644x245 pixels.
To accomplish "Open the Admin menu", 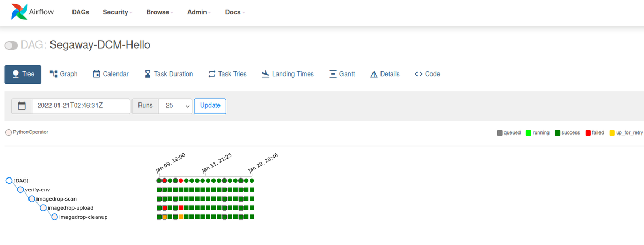I will pos(199,12).
